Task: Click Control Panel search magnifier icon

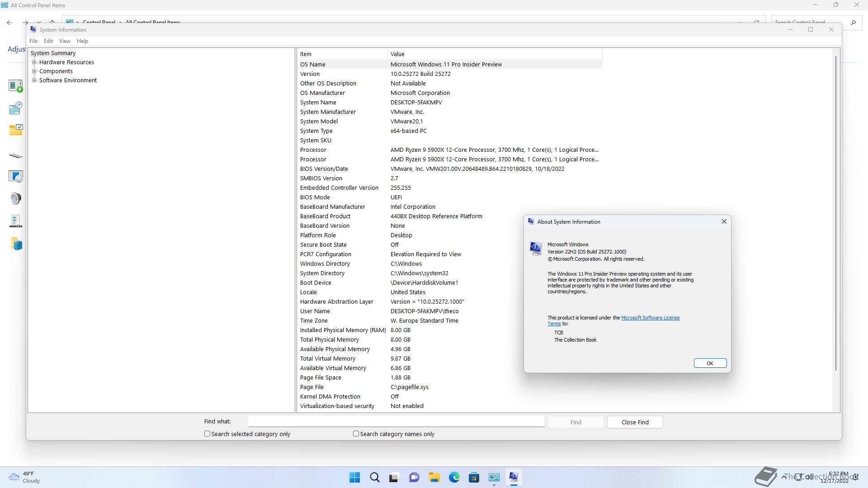Action: (853, 22)
